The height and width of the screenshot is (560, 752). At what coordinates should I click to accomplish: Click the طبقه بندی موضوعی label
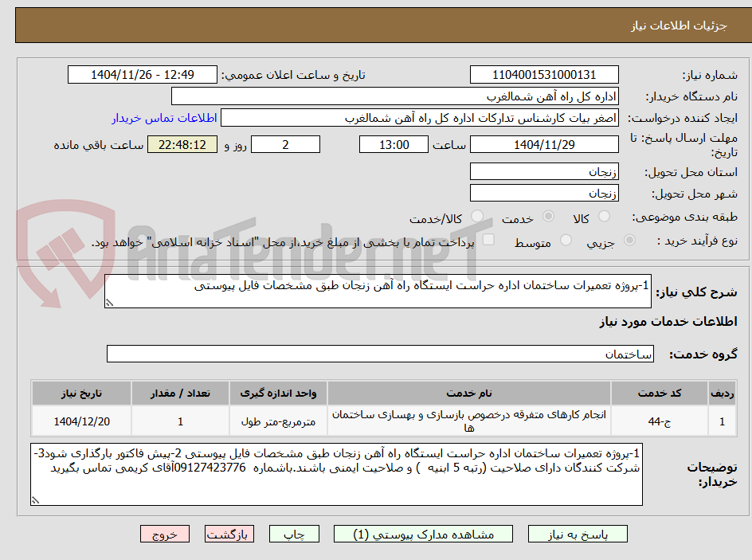click(x=685, y=217)
